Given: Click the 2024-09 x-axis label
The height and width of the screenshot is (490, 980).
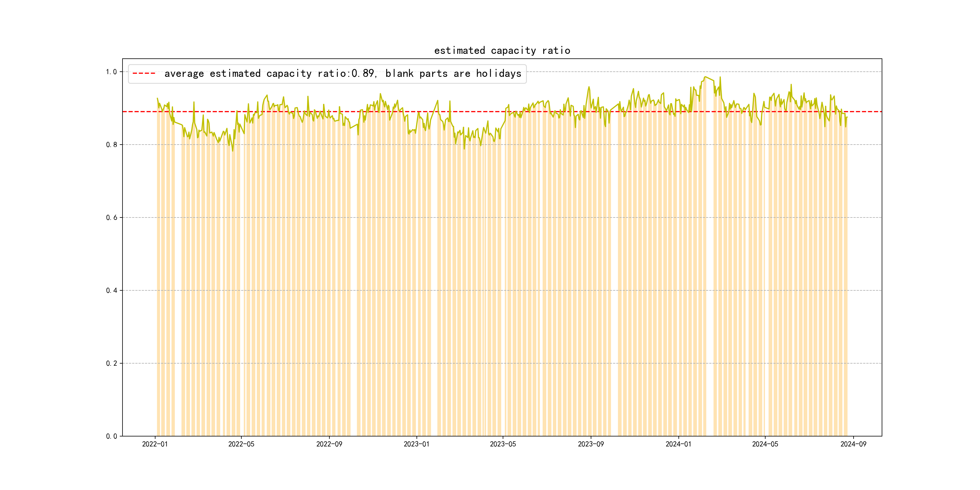Looking at the screenshot, I should point(853,444).
